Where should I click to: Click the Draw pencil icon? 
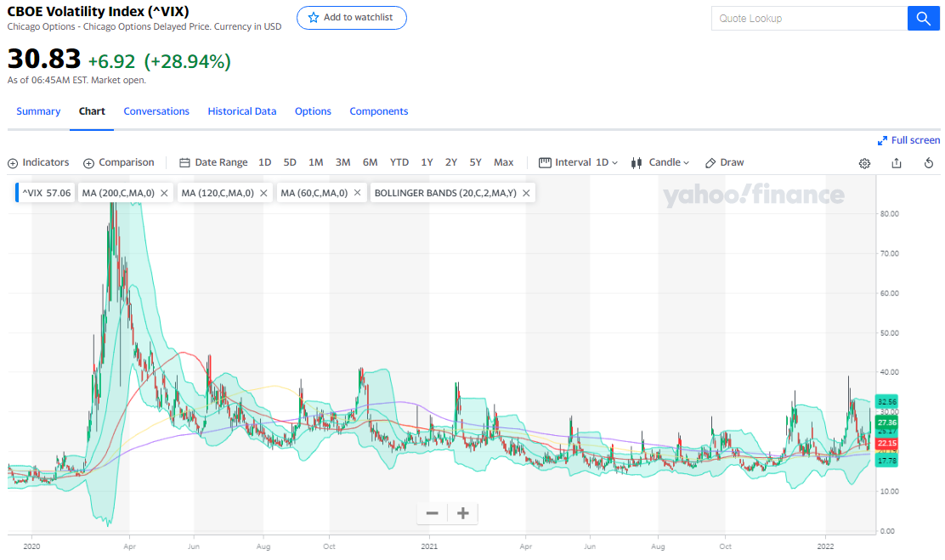(x=710, y=163)
